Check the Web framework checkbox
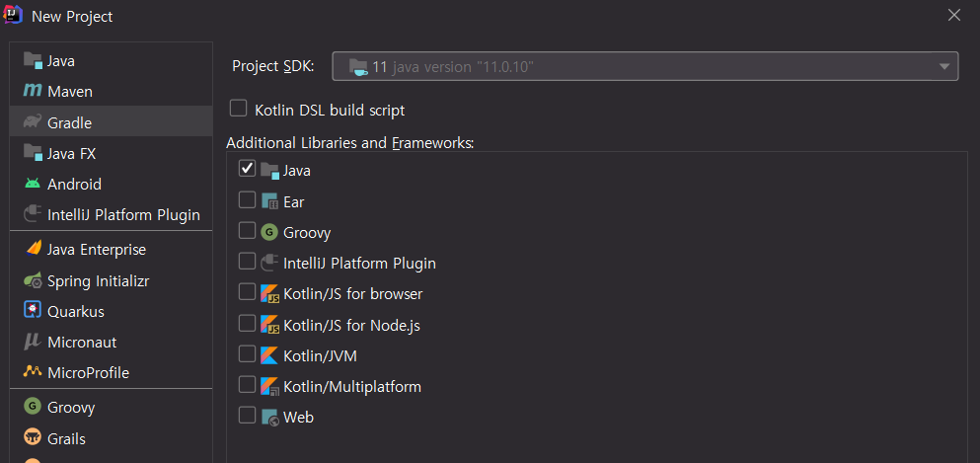Screen dimensions: 980x463 click(x=248, y=416)
